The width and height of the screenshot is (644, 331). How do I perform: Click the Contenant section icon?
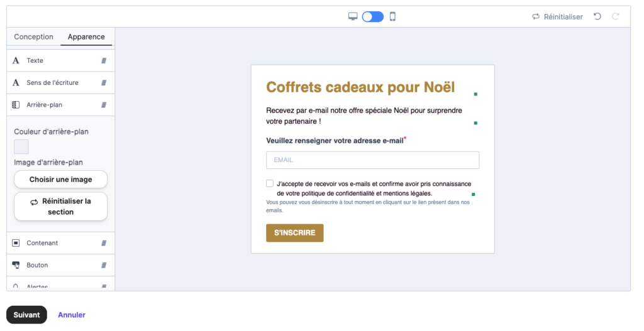pyautogui.click(x=16, y=243)
